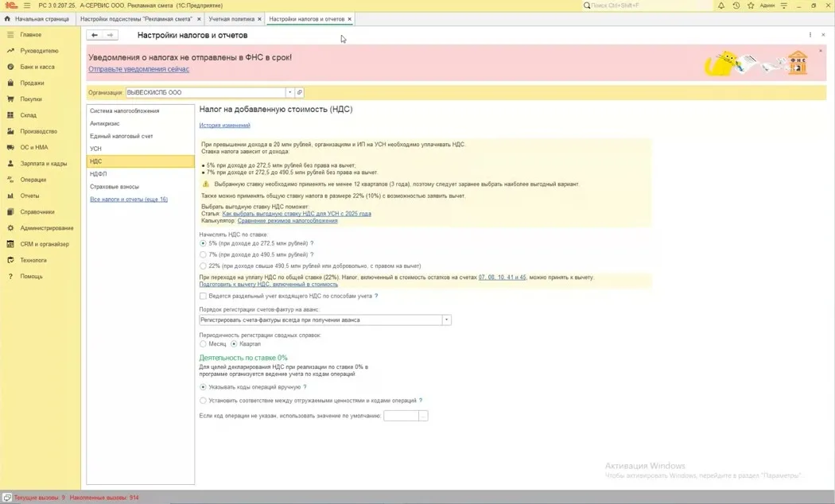Expand invoice registration order dropdown
Screen dimensions: 835x504
[446, 320]
